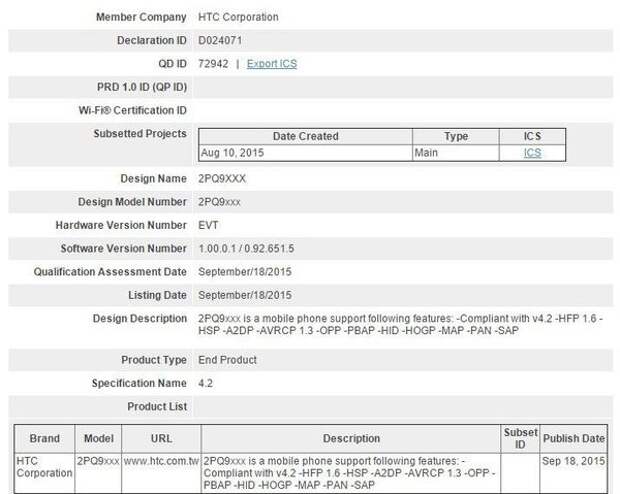This screenshot has height=494, width=620.
Task: Click the Publish Date column header
Action: [573, 439]
